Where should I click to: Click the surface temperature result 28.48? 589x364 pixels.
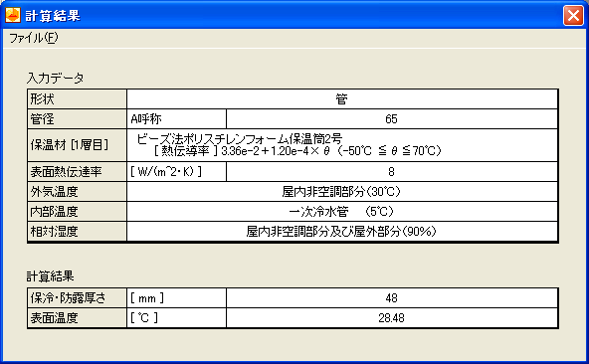tap(392, 318)
